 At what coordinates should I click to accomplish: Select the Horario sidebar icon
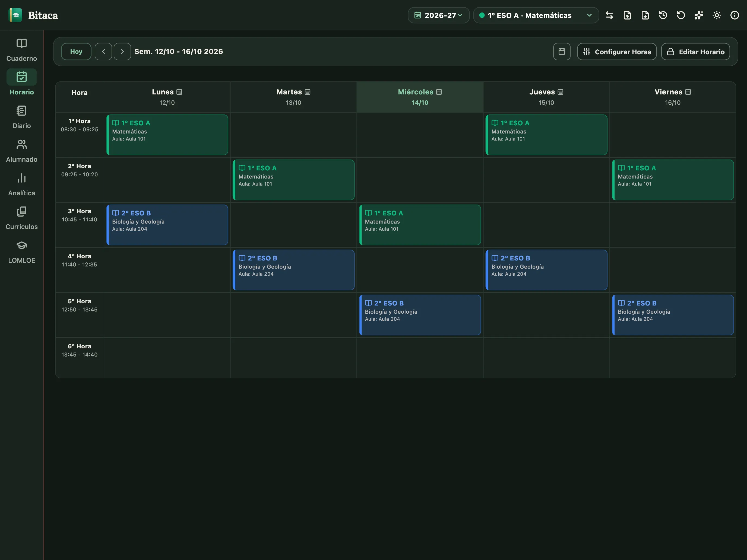[x=22, y=77]
